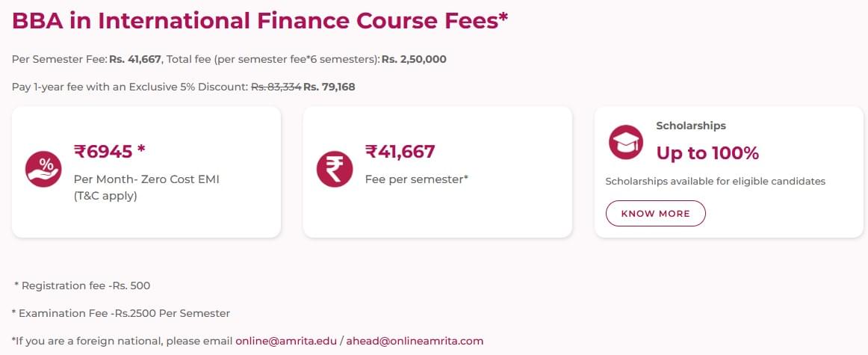Viewport: 868px width, 355px height.
Task: Click the T&C apply text
Action: click(x=105, y=197)
